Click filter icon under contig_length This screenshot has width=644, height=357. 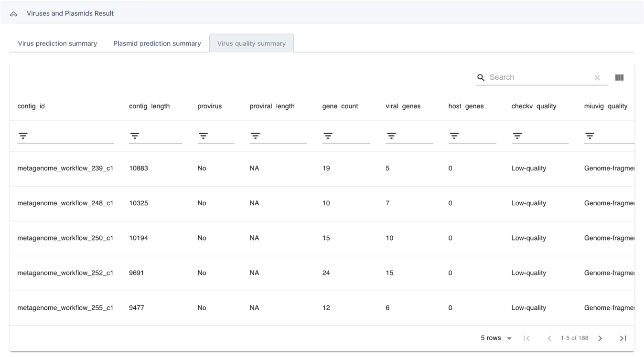pos(134,136)
